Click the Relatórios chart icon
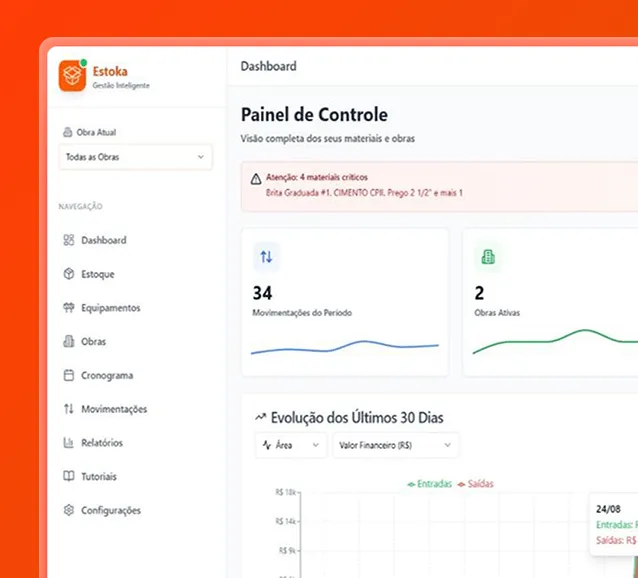The image size is (638, 578). tap(69, 443)
